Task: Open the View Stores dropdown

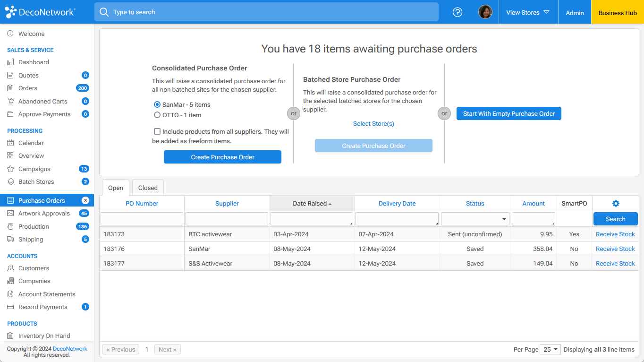Action: click(x=528, y=12)
